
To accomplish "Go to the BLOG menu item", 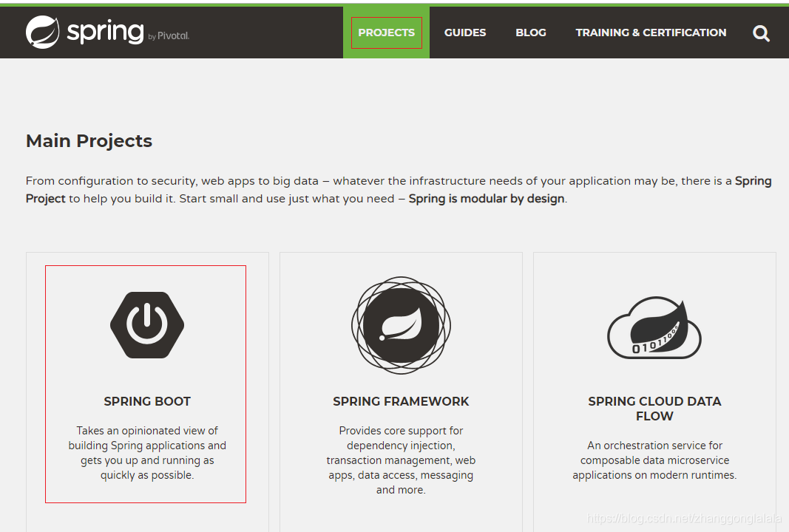I will point(531,33).
